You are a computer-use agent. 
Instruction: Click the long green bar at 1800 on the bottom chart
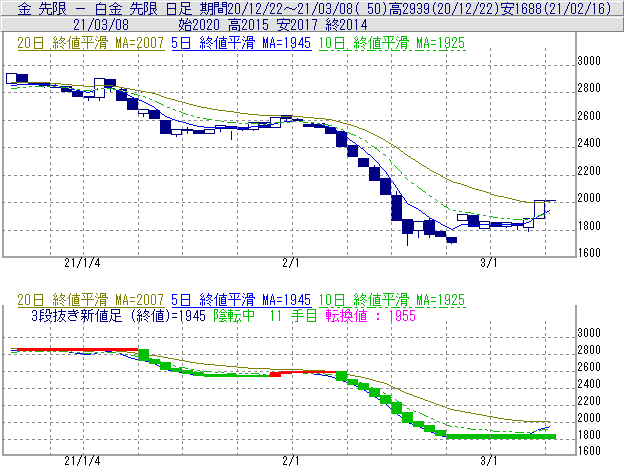click(501, 437)
